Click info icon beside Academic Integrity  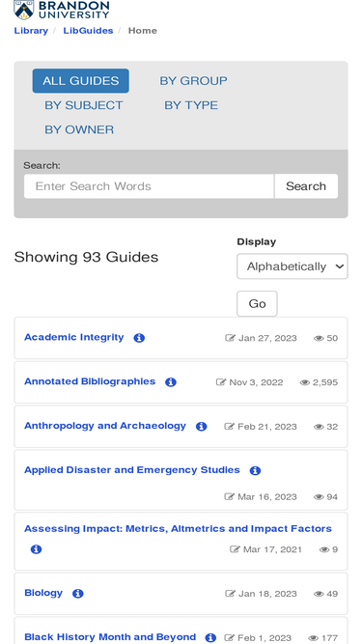[139, 338]
